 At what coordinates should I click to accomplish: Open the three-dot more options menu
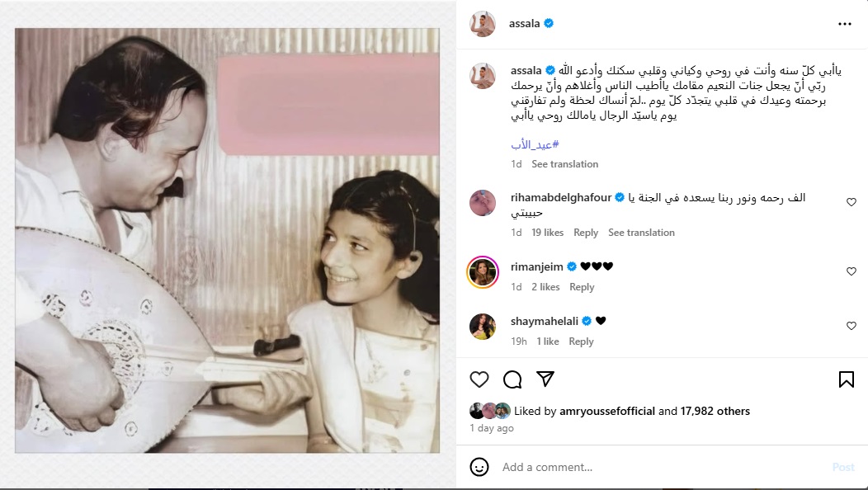(844, 24)
